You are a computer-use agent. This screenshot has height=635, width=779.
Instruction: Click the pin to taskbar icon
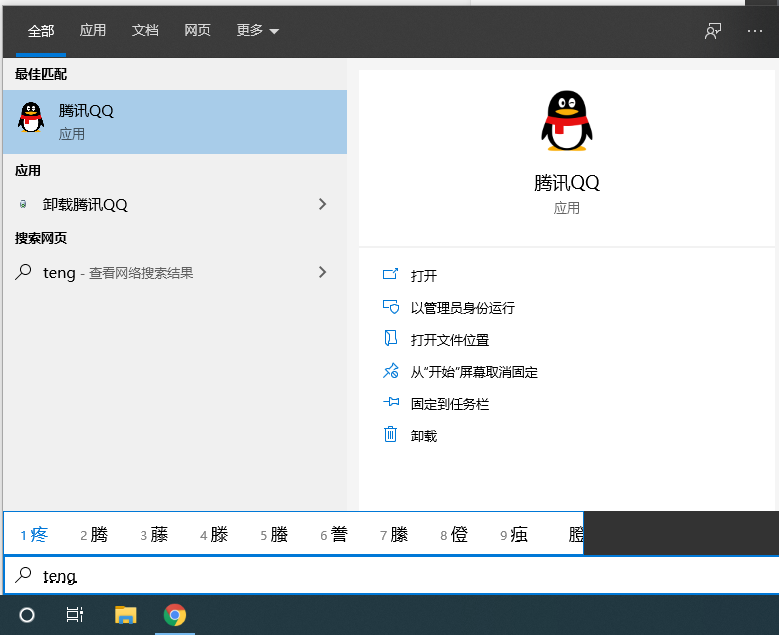pos(390,402)
